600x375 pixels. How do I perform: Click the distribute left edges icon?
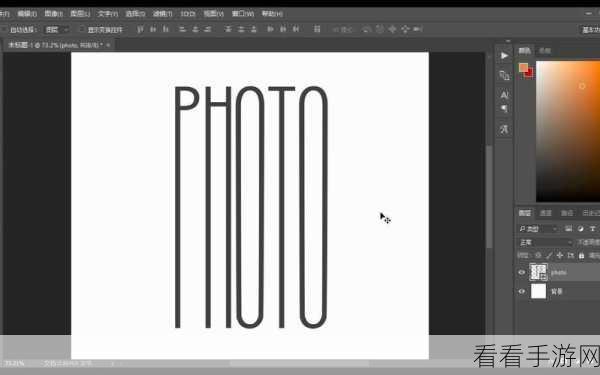pyautogui.click(x=270, y=29)
